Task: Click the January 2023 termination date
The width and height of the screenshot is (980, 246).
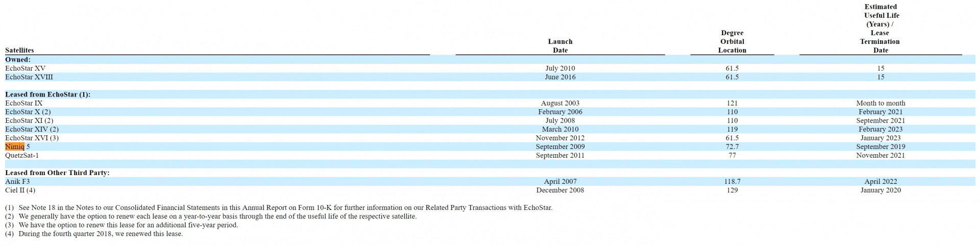Action: (x=880, y=138)
